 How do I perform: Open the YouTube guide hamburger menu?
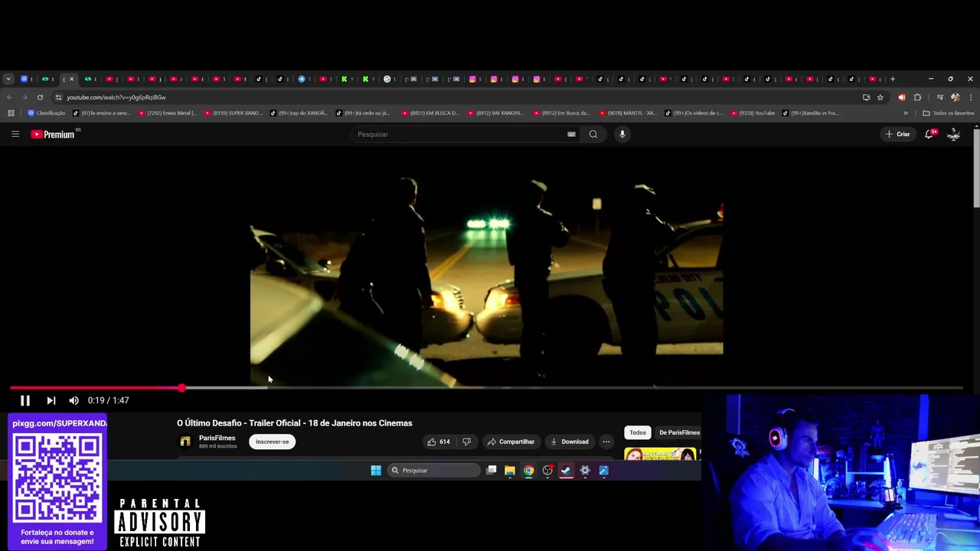tap(15, 134)
